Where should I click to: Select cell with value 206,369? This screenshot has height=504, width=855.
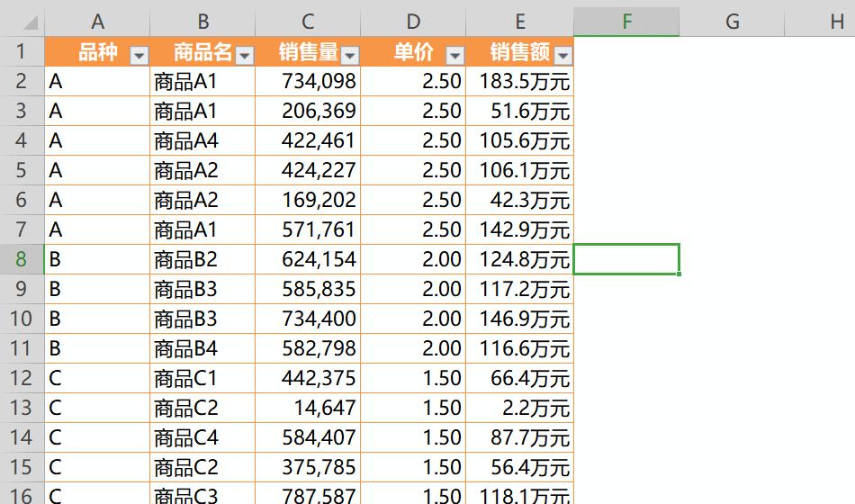tap(308, 112)
